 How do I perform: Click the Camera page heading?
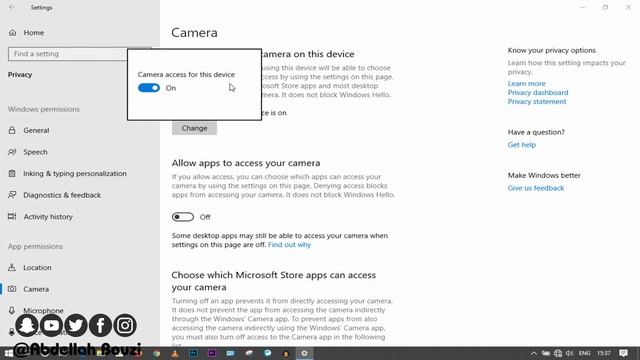point(194,33)
